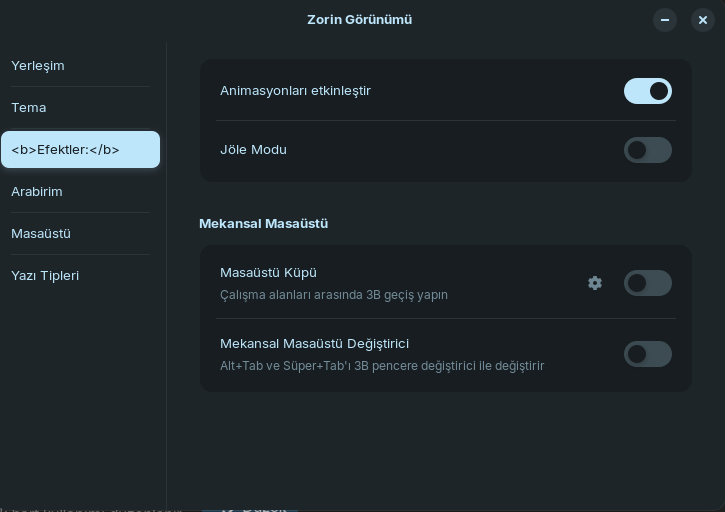Click the Jöle Modu row label
The width and height of the screenshot is (725, 512).
(x=253, y=150)
